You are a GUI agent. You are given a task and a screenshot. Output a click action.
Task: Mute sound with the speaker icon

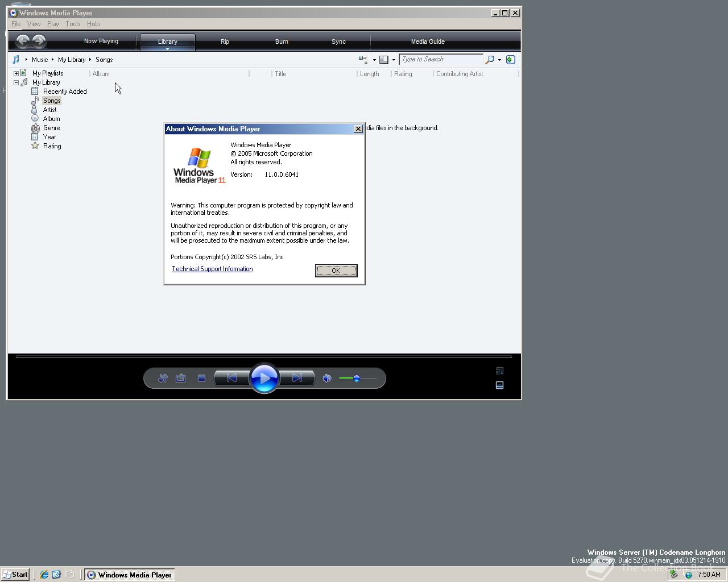pyautogui.click(x=327, y=378)
